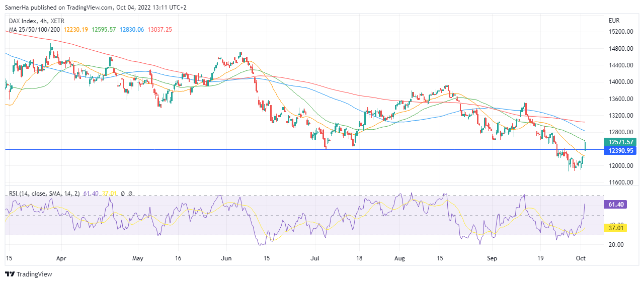Screen dimensions: 644x283
Task: Click the EUR currency label
Action: point(614,21)
